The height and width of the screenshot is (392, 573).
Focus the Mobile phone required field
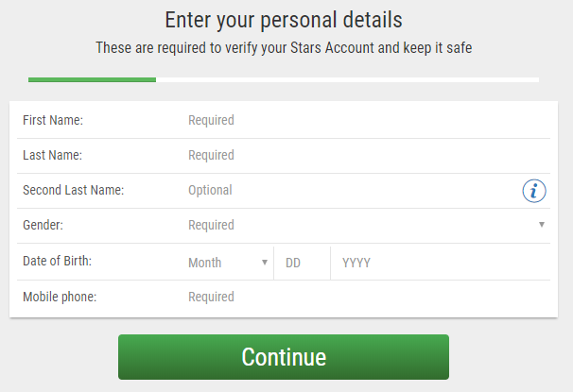[x=359, y=298]
